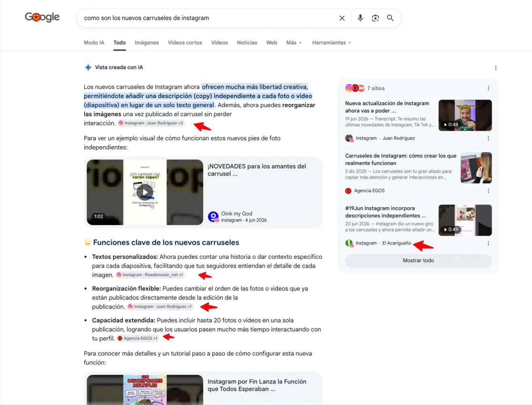Click the Oink my God channel avatar
This screenshot has width=532, height=405.
[213, 217]
